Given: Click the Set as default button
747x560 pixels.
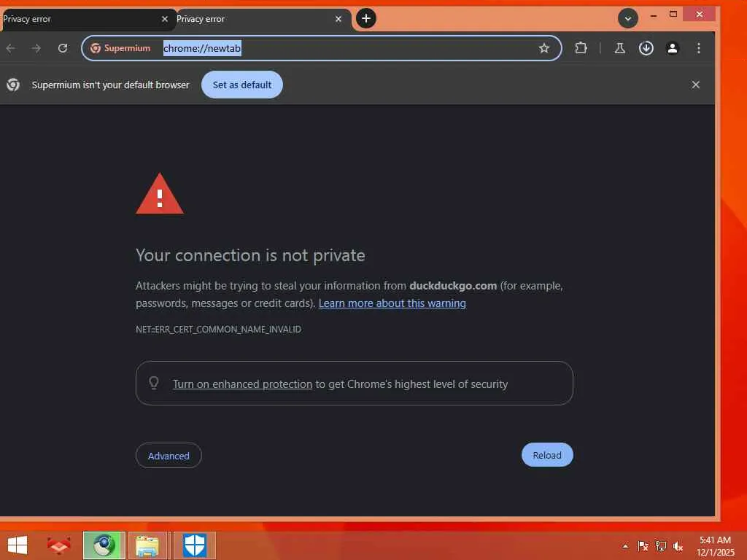Looking at the screenshot, I should (242, 85).
